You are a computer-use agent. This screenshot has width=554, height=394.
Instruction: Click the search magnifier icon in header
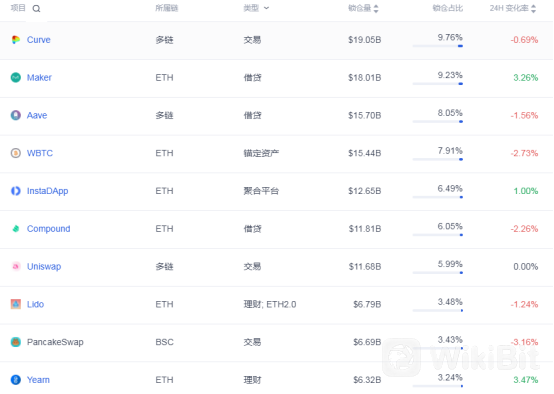[36, 9]
